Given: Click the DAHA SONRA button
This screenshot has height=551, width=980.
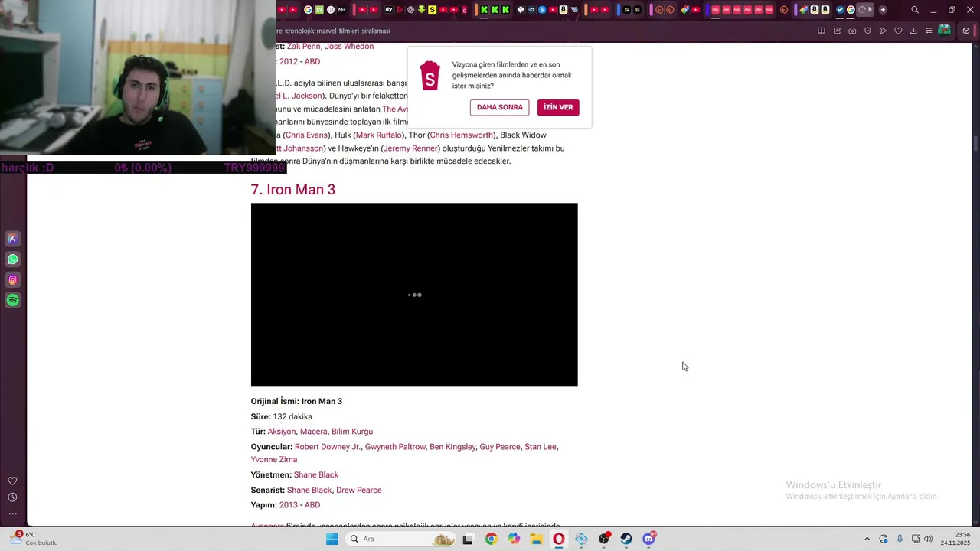Looking at the screenshot, I should click(500, 107).
